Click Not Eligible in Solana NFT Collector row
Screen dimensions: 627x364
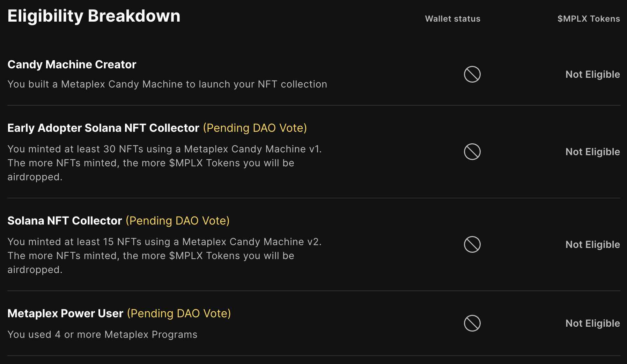(592, 244)
